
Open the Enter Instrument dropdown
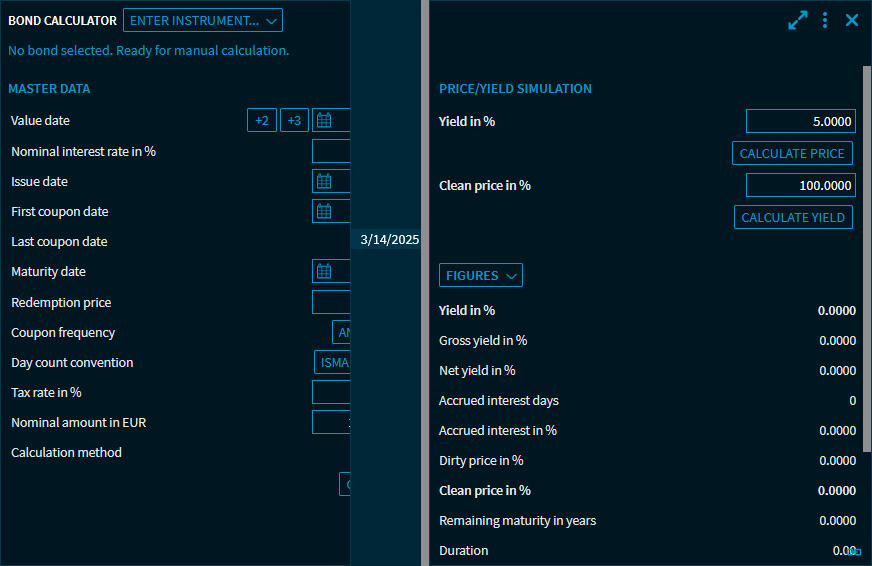point(203,20)
